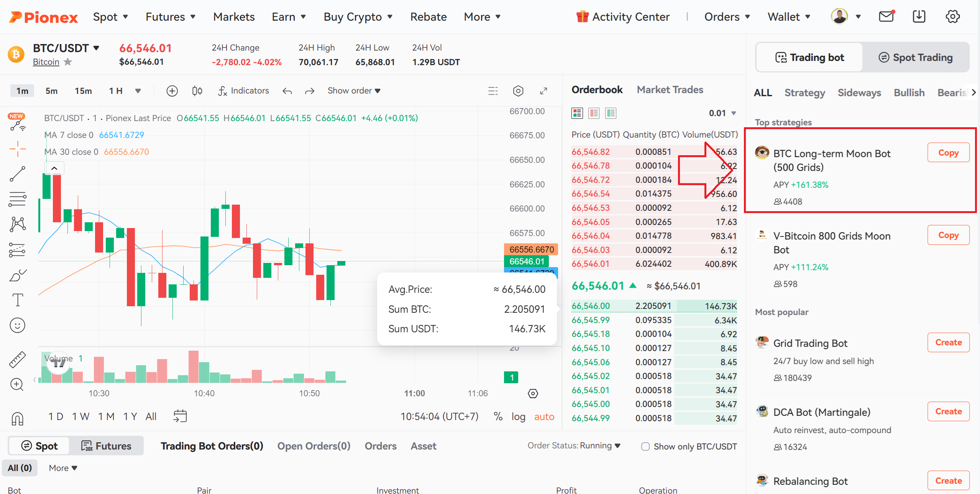Open the BTC/USDT pair selector
This screenshot has width=980, height=494.
66,48
